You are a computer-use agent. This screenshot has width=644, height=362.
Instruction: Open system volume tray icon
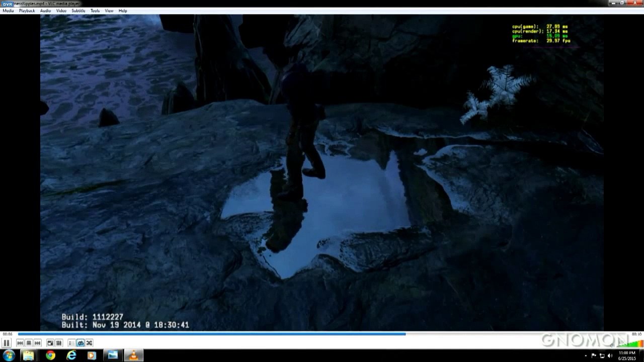tap(610, 356)
